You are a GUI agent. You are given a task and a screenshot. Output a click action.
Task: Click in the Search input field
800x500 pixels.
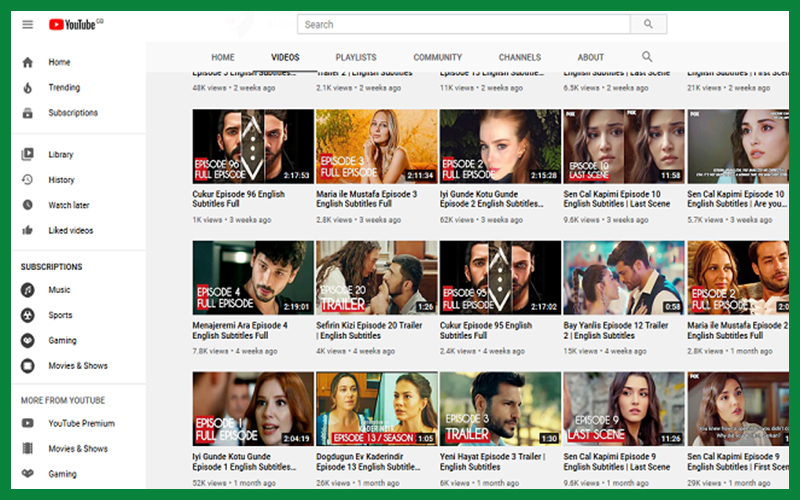[464, 24]
